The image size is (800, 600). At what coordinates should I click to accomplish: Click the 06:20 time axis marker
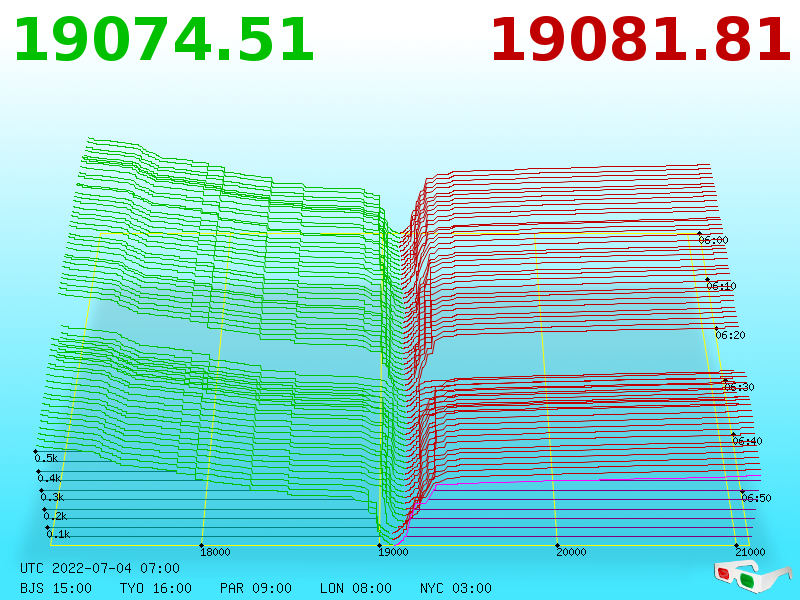pyautogui.click(x=730, y=335)
